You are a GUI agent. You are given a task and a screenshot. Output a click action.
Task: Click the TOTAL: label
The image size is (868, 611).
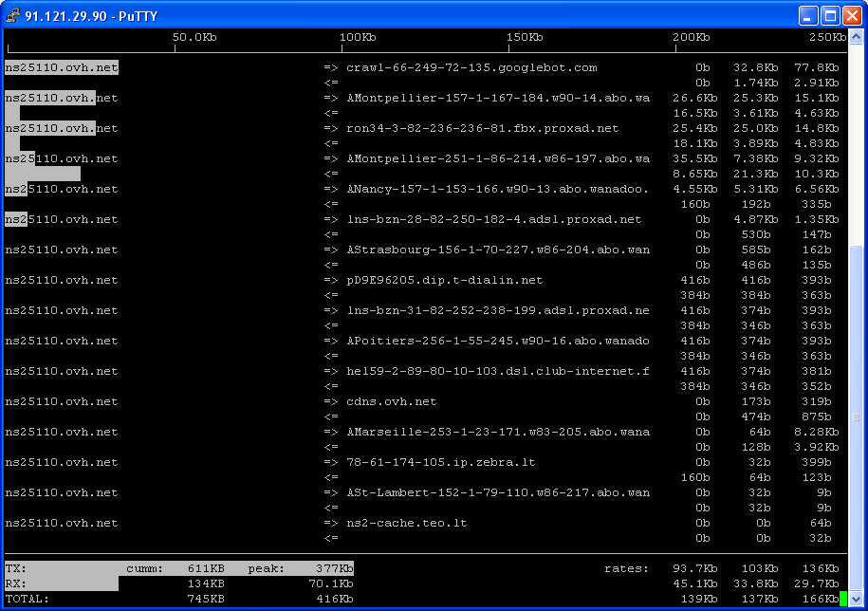[28, 600]
